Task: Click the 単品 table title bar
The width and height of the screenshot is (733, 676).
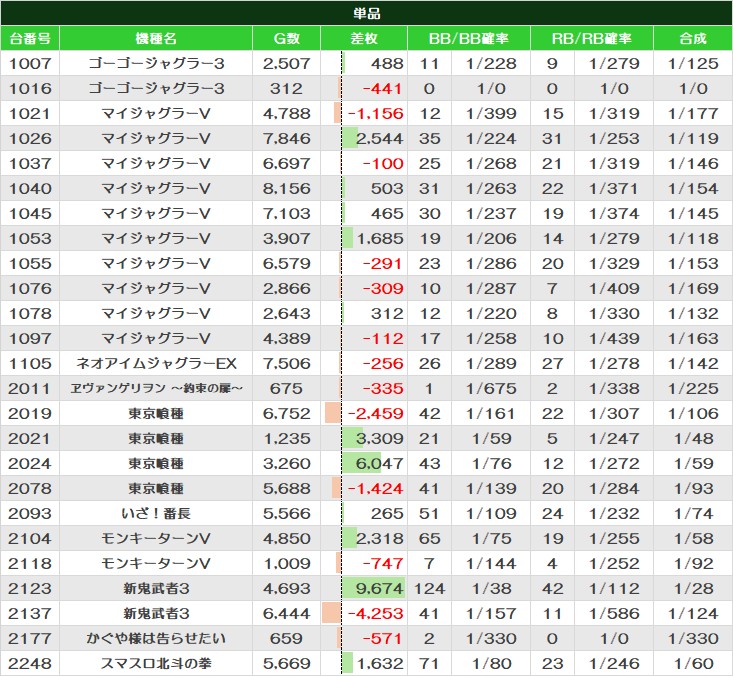Action: coord(366,13)
